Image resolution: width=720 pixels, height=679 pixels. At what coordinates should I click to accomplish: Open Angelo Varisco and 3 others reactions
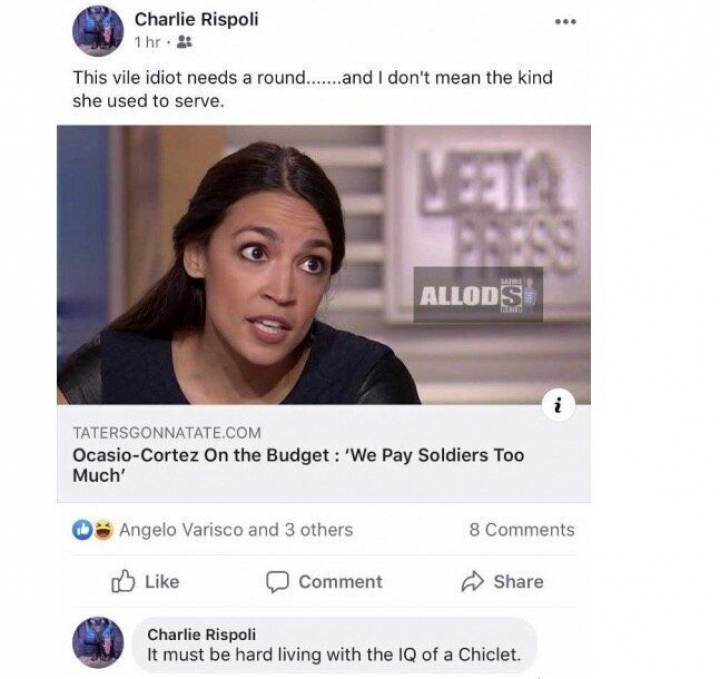point(236,530)
